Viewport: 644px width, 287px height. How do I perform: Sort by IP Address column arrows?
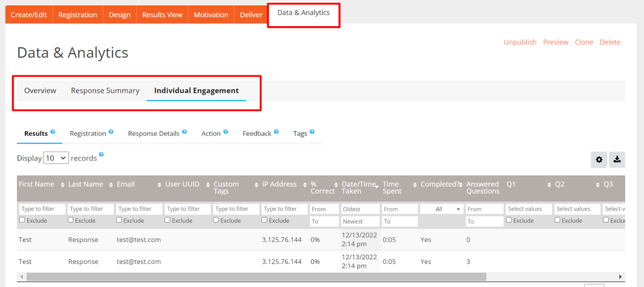coord(305,185)
